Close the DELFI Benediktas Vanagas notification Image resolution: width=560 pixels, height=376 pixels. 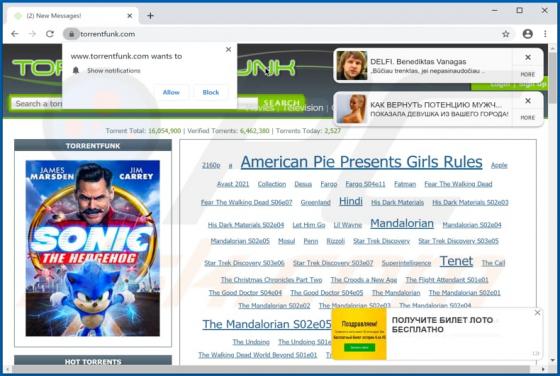(528, 57)
